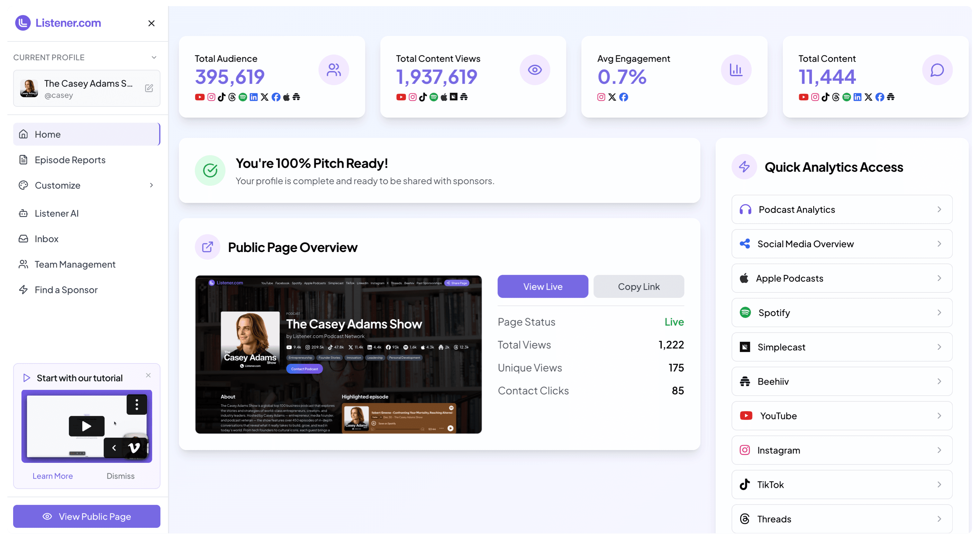Edit The Casey Adams Show profile

149,88
